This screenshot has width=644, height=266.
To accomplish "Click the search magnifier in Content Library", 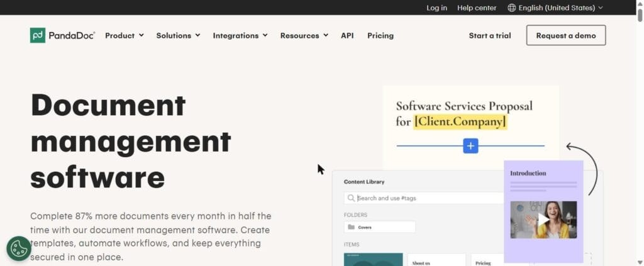I will tap(351, 198).
